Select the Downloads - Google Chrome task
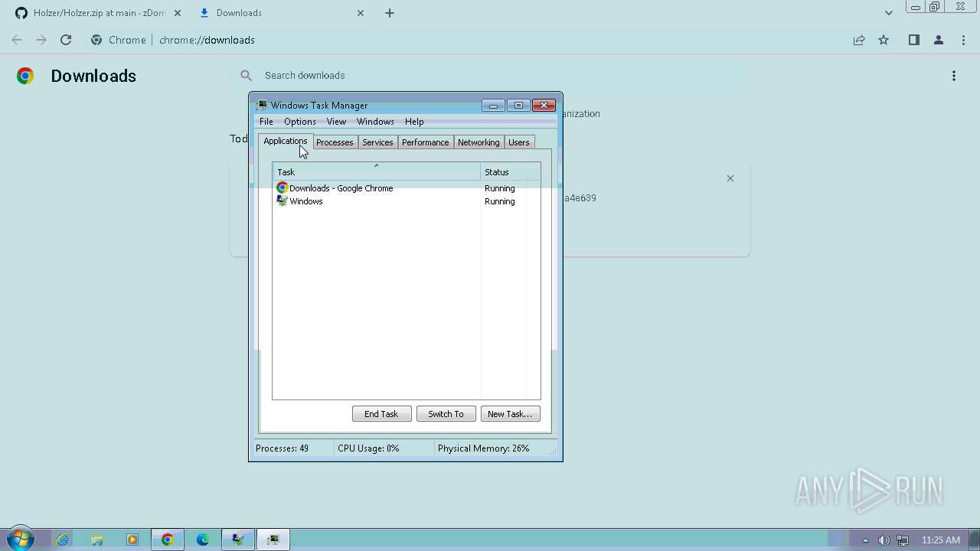980x551 pixels. pos(407,188)
